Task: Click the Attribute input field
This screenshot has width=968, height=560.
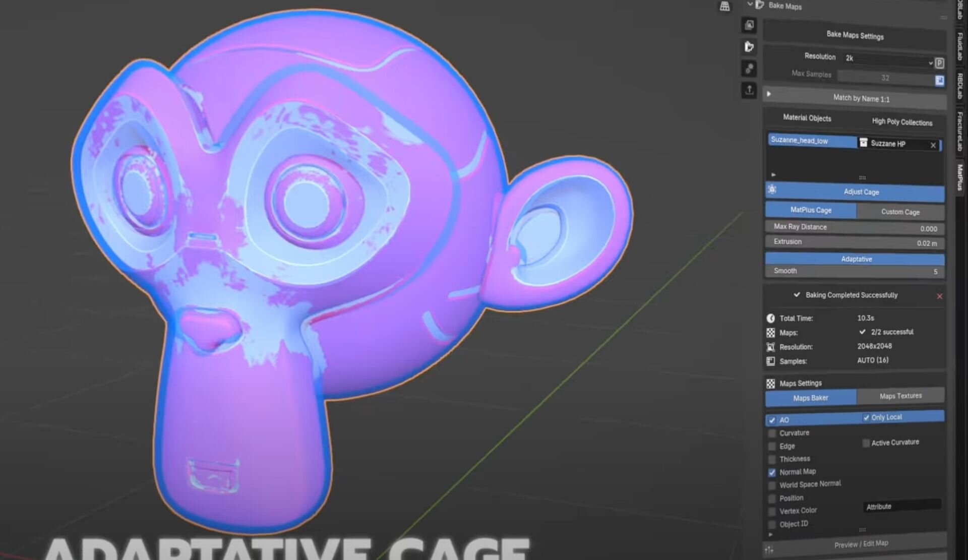Action: tap(902, 506)
